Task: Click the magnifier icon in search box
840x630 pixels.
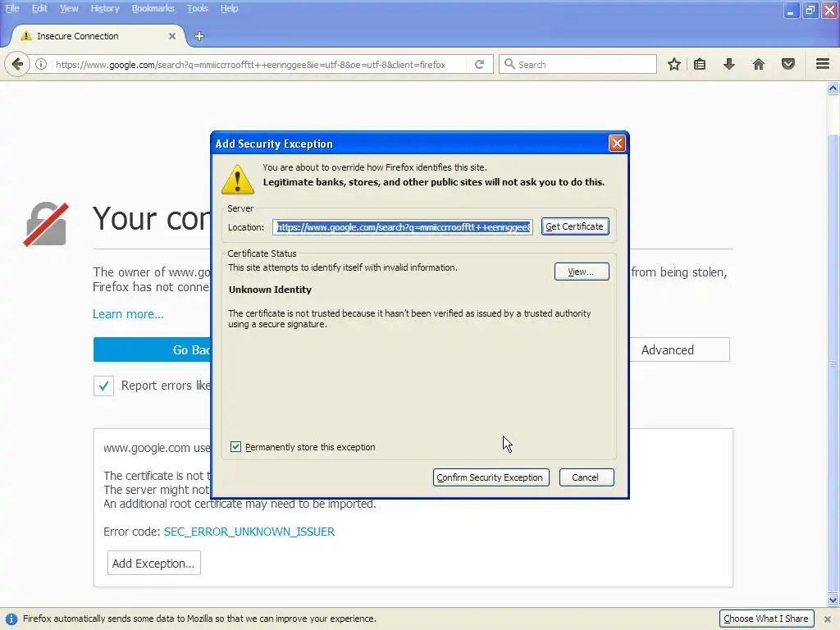Action: point(509,64)
